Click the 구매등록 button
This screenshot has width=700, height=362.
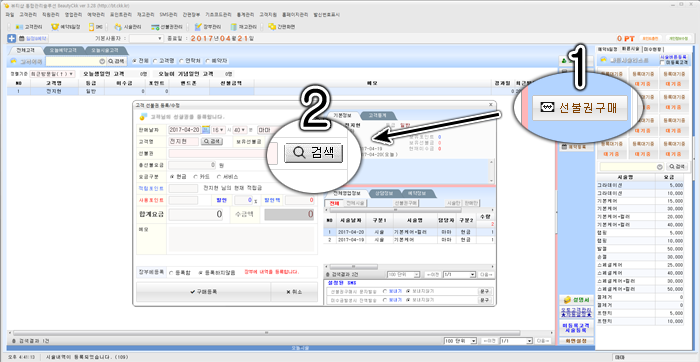[x=203, y=292]
